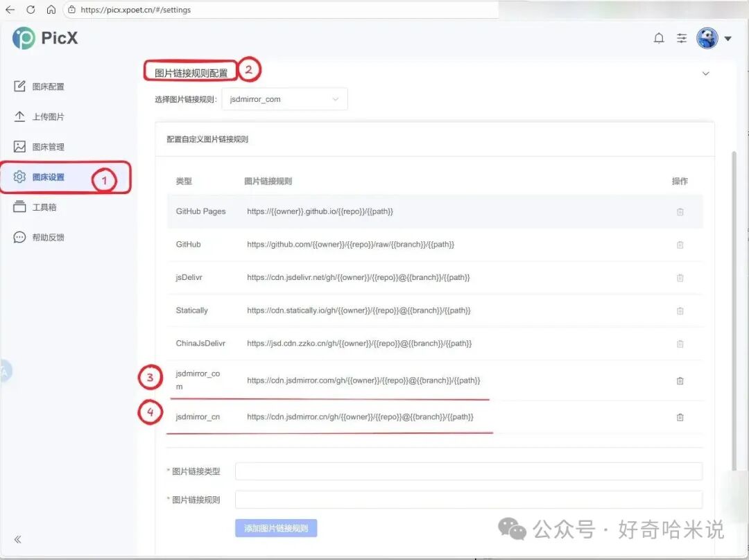This screenshot has width=749, height=560.
Task: Click the jsd.cdn.zzko.cn rule URL
Action: click(359, 343)
